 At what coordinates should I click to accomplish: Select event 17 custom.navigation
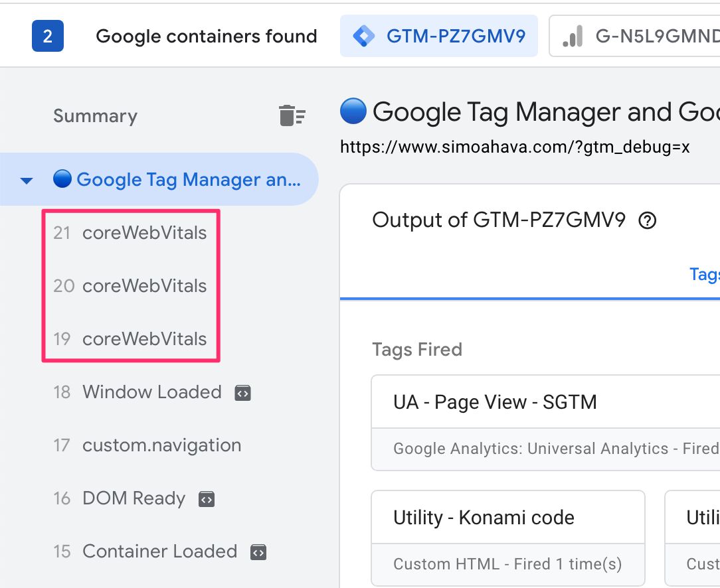(x=147, y=445)
